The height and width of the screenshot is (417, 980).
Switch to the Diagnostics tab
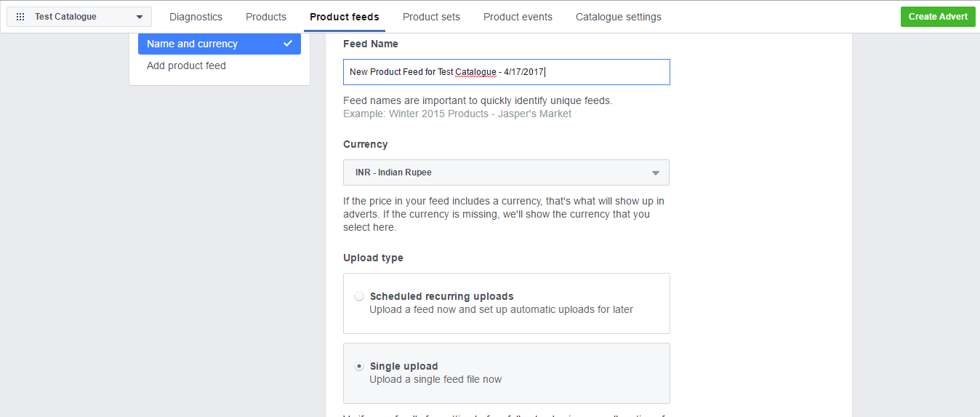196,17
